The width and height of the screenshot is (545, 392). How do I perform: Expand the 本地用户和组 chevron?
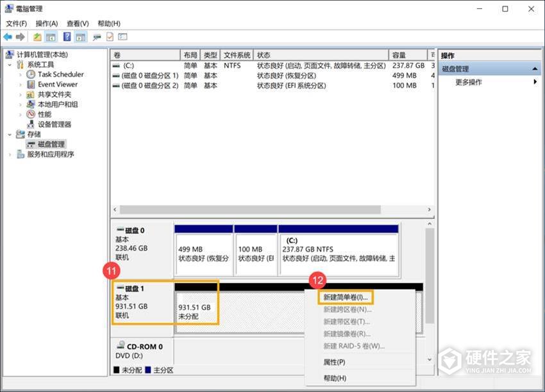coord(21,104)
